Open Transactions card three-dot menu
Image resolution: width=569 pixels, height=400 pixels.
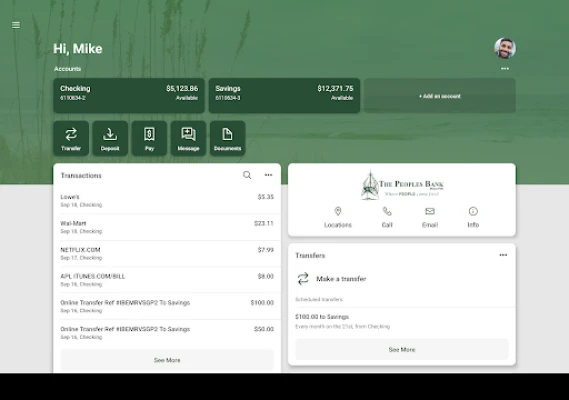pyautogui.click(x=268, y=175)
